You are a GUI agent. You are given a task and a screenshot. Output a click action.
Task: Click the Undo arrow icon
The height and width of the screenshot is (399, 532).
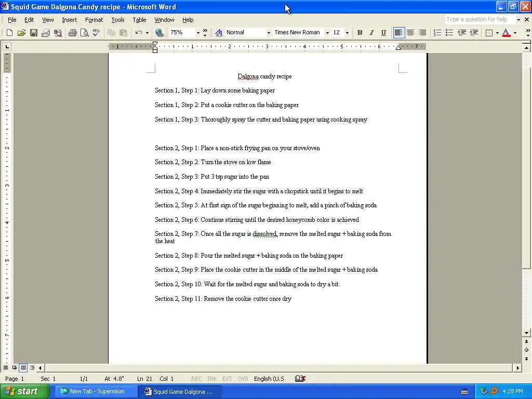pyautogui.click(x=138, y=33)
